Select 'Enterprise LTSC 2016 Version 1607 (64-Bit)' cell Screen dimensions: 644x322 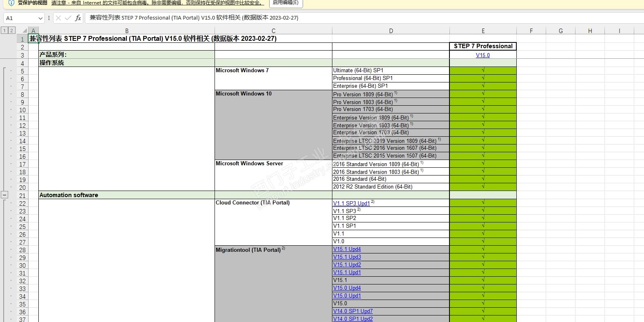click(x=391, y=148)
